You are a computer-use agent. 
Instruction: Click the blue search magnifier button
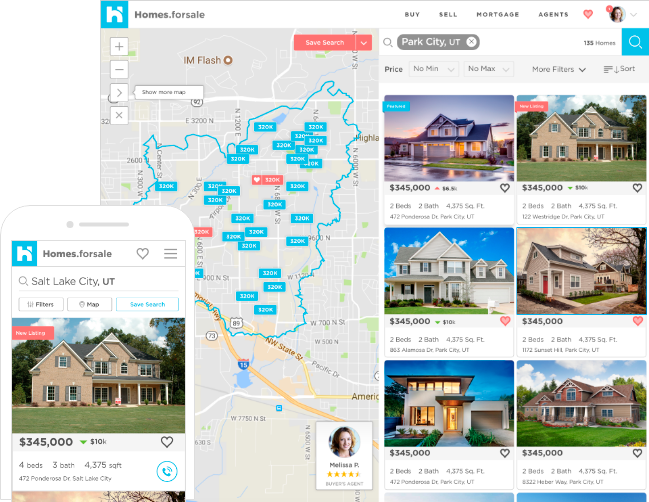click(634, 42)
